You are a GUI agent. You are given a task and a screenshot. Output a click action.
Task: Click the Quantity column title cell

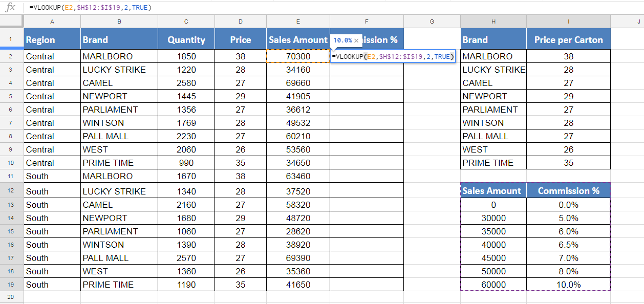[x=186, y=40]
